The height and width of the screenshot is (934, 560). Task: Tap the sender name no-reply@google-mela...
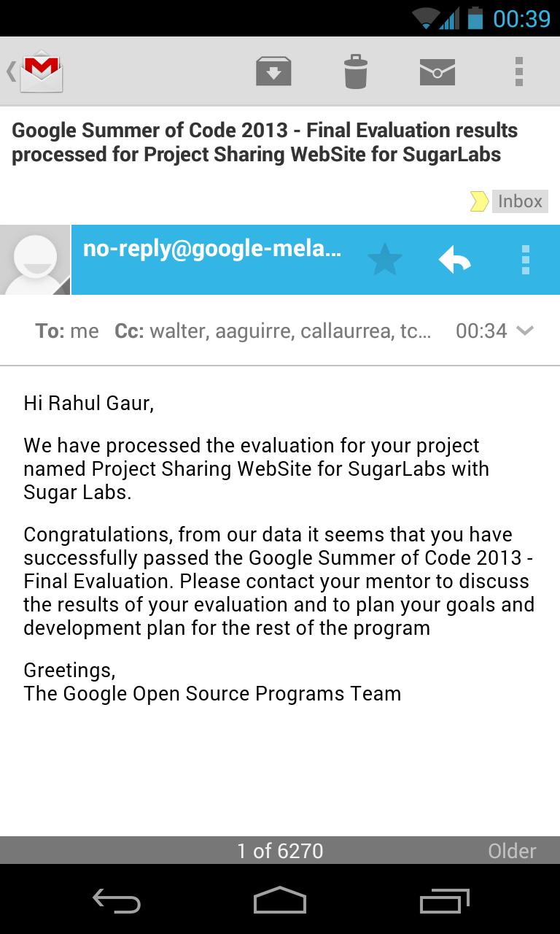click(211, 248)
